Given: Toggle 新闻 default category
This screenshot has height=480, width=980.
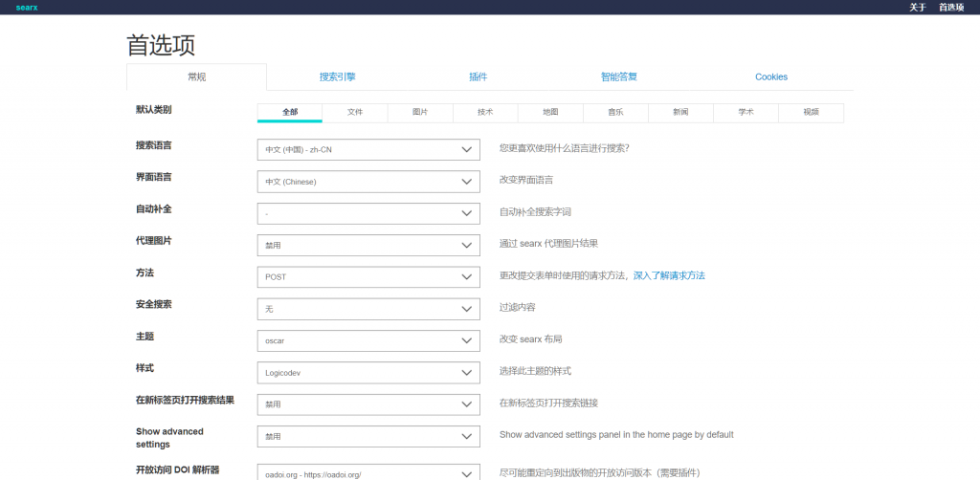Looking at the screenshot, I should 680,113.
